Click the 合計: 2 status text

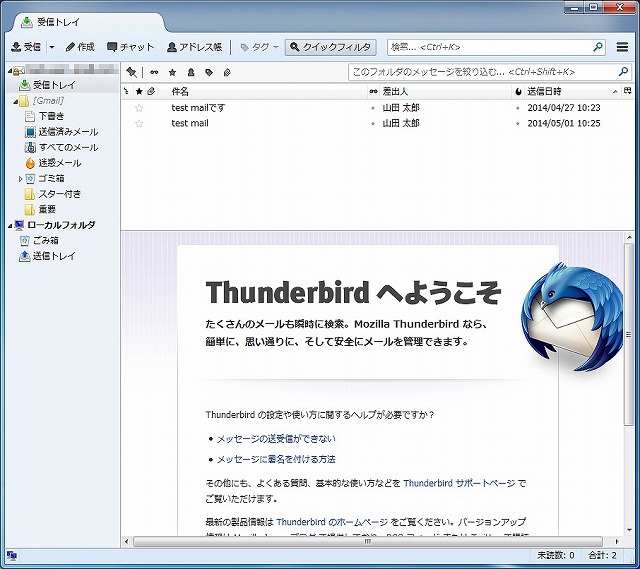click(602, 556)
